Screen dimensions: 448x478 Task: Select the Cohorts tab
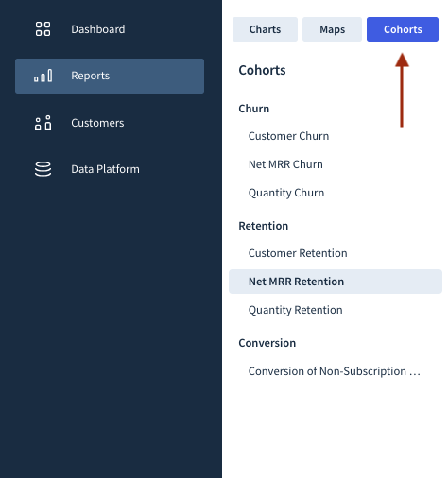(x=403, y=29)
